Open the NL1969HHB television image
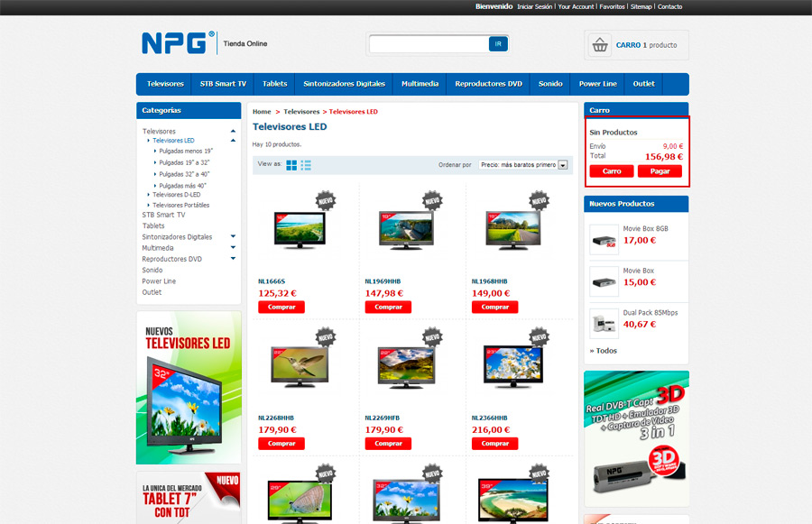The width and height of the screenshot is (812, 524). click(x=407, y=230)
